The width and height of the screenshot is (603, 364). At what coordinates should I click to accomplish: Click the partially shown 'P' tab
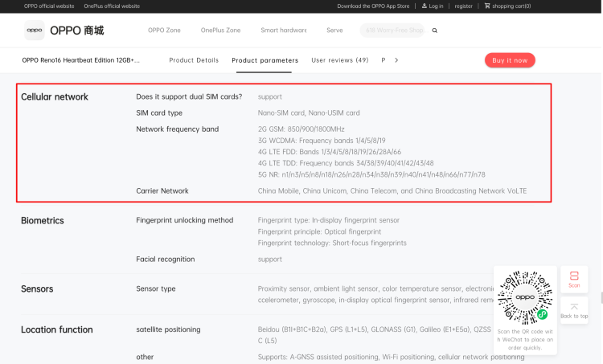pos(384,60)
